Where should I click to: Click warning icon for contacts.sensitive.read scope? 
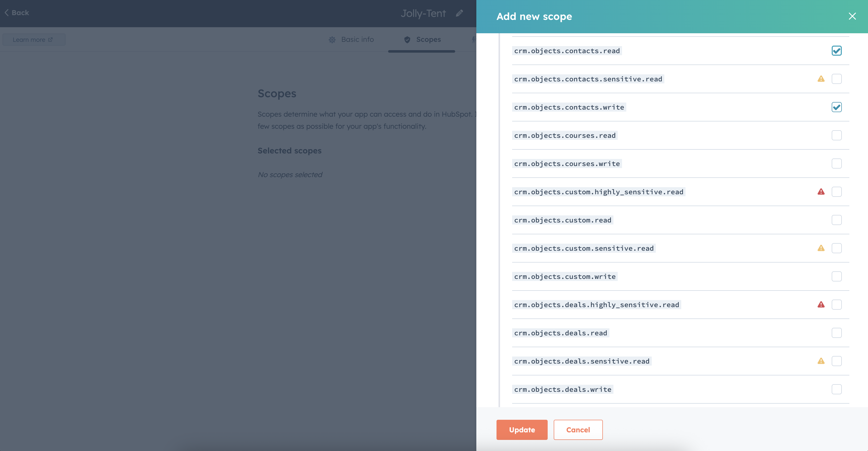[821, 79]
